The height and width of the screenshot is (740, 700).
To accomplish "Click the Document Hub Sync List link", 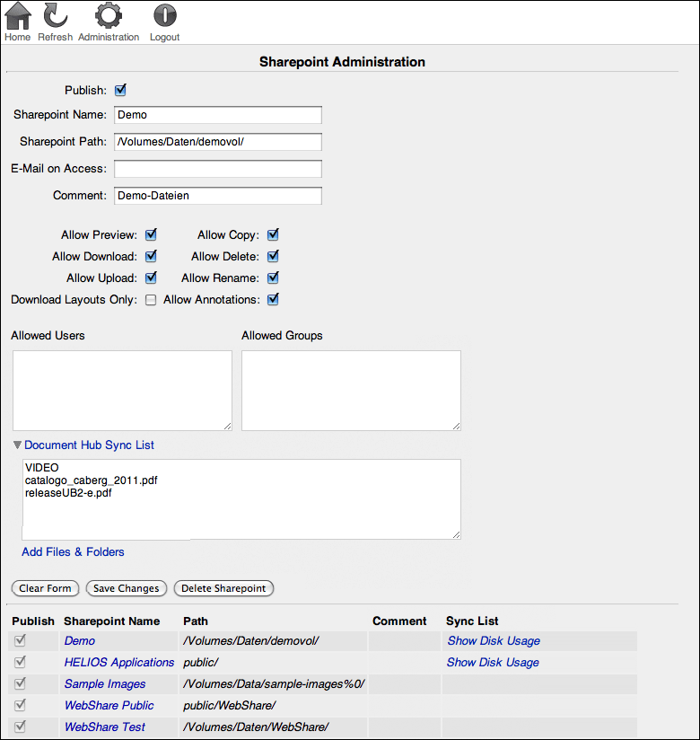I will 89,445.
